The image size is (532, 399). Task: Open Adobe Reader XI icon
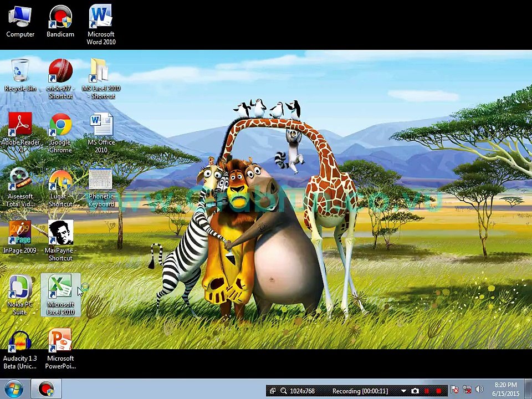20,133
